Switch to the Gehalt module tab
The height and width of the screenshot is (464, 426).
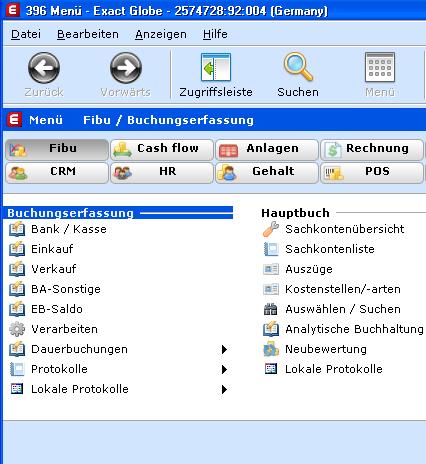[267, 172]
